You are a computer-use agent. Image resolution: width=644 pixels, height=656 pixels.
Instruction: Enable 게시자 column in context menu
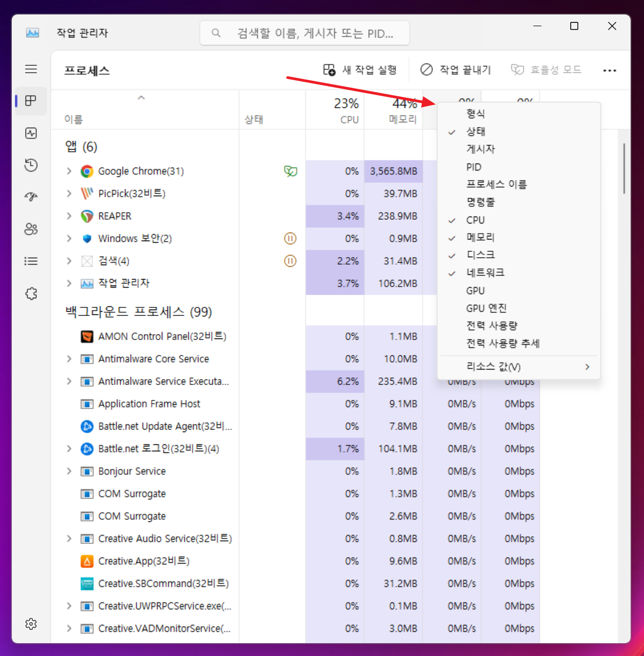[x=518, y=149]
